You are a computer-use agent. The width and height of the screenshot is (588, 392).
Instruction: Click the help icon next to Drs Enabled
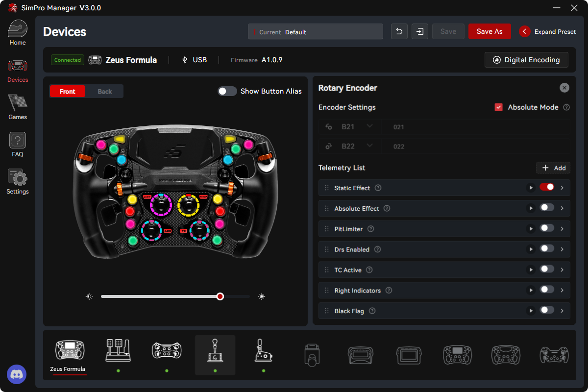pyautogui.click(x=378, y=249)
